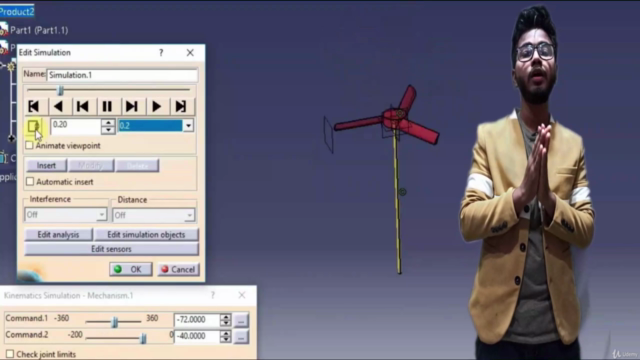Click the 0.20 time input field

coord(76,126)
